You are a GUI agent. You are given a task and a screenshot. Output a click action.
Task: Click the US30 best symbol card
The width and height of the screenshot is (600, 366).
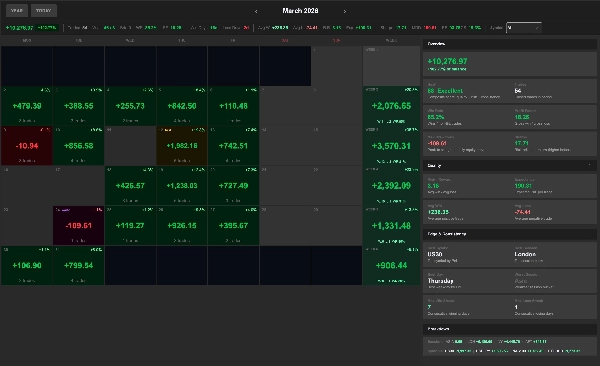click(x=466, y=254)
